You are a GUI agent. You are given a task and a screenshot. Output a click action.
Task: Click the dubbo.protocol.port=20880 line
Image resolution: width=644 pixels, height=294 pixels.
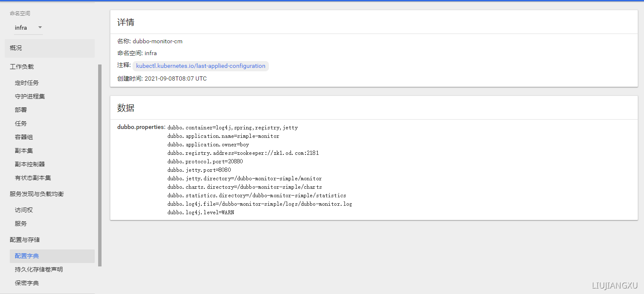[x=205, y=162]
